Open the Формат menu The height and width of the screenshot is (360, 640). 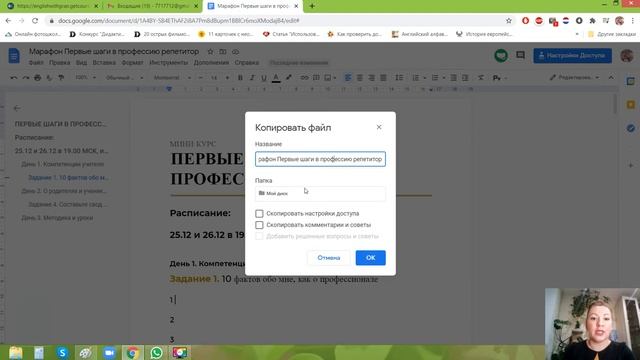click(132, 63)
